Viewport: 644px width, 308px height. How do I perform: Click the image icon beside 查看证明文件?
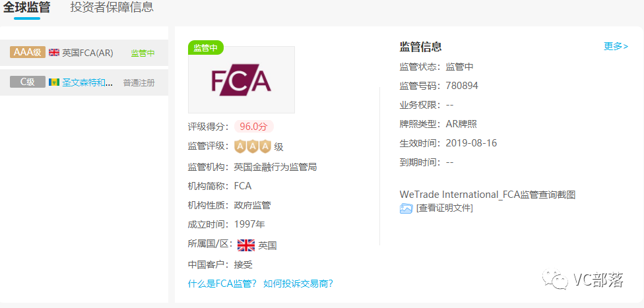(406, 208)
